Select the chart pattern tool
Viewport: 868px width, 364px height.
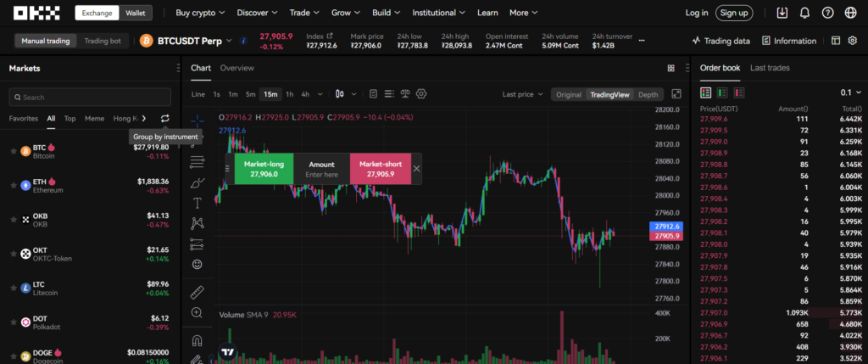click(197, 223)
